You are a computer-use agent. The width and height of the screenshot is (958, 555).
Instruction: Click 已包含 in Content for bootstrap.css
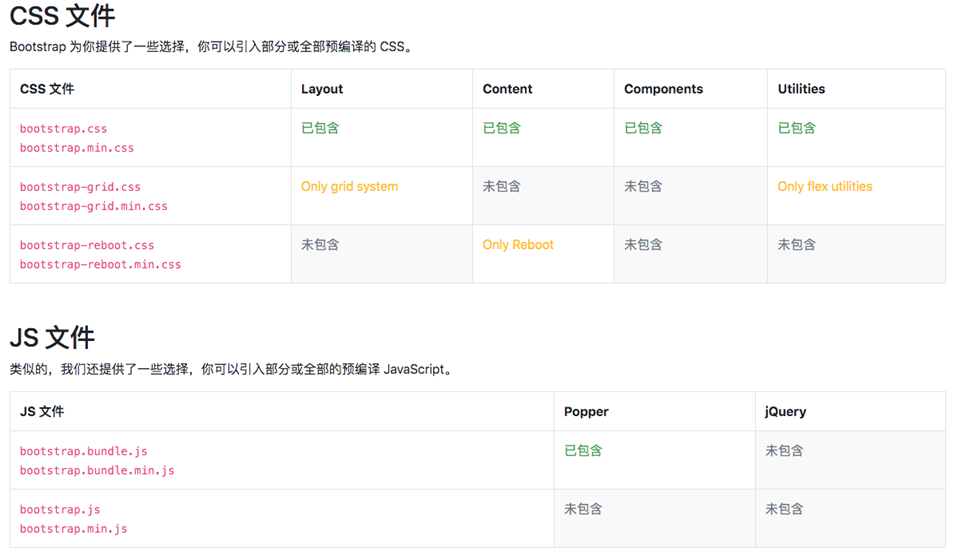tap(502, 128)
